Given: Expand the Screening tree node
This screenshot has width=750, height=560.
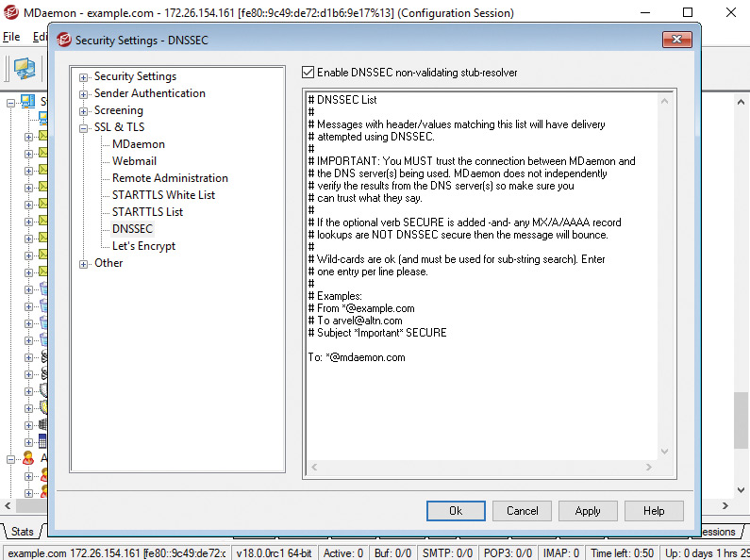Looking at the screenshot, I should pyautogui.click(x=84, y=111).
